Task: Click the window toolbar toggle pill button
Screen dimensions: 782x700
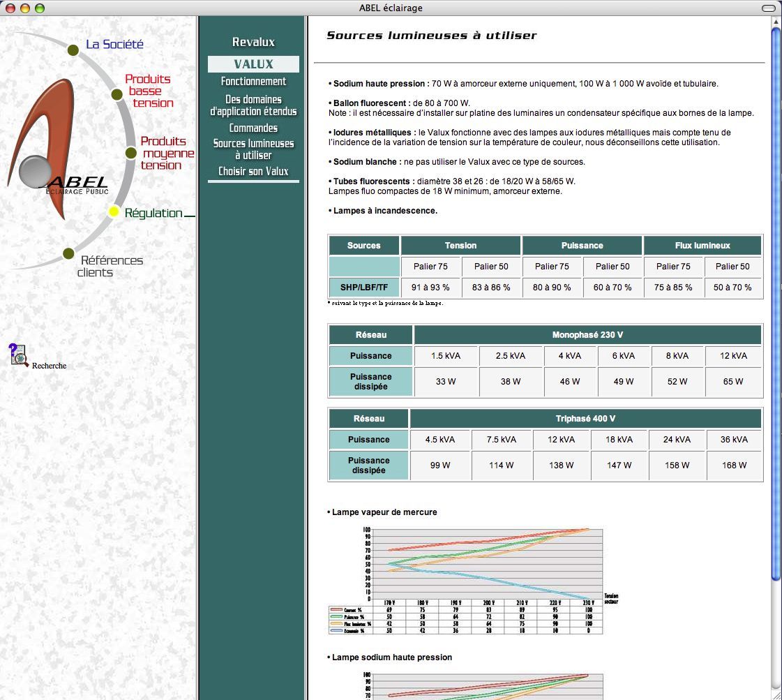Action: click(769, 8)
